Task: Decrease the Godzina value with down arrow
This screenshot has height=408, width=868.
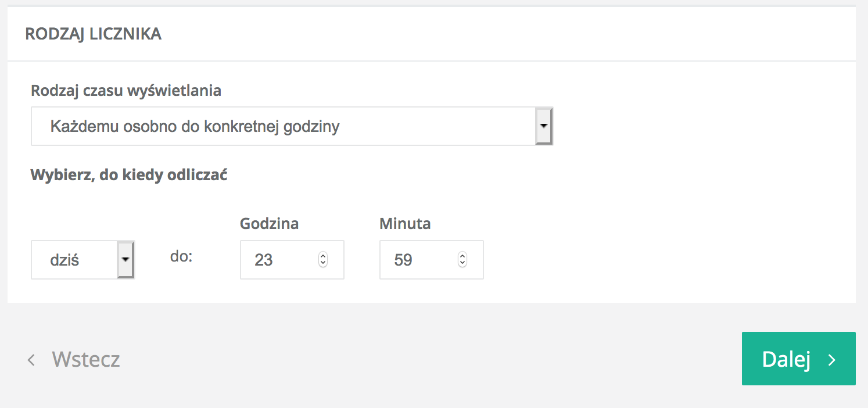Action: 323,264
